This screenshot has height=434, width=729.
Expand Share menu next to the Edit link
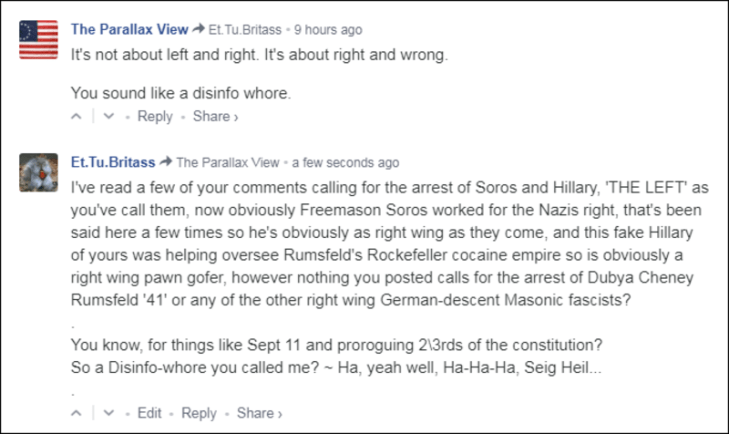[x=259, y=413]
